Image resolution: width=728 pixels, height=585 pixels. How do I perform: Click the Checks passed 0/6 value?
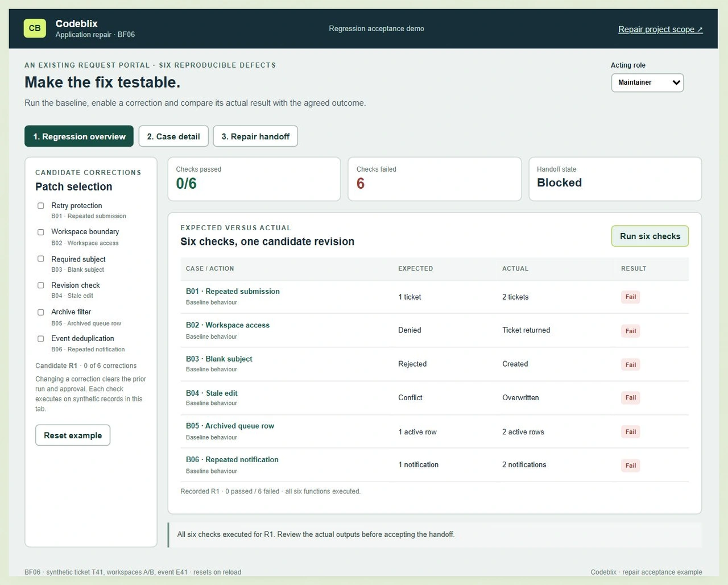click(x=186, y=184)
